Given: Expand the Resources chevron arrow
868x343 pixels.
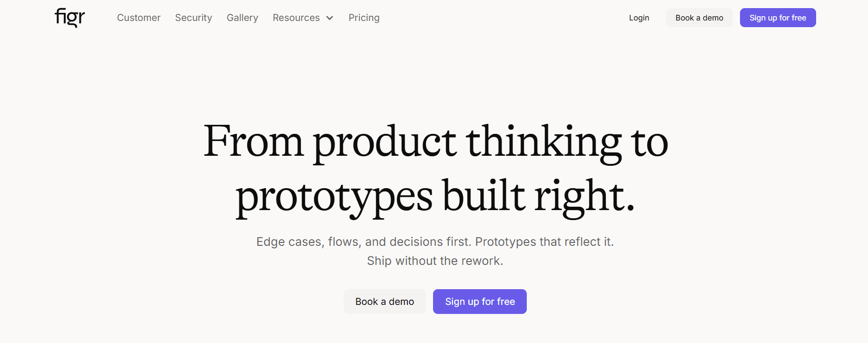Looking at the screenshot, I should click(330, 18).
